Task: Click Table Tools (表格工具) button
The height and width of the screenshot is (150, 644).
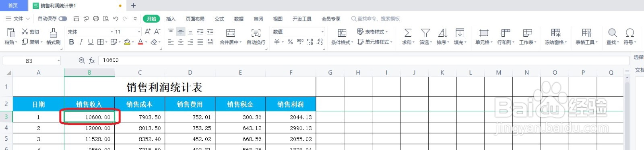Action: pyautogui.click(x=586, y=36)
